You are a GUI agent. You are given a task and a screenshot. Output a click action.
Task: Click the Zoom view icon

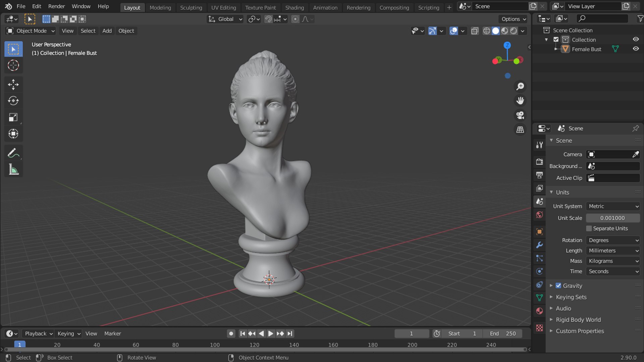click(x=520, y=87)
